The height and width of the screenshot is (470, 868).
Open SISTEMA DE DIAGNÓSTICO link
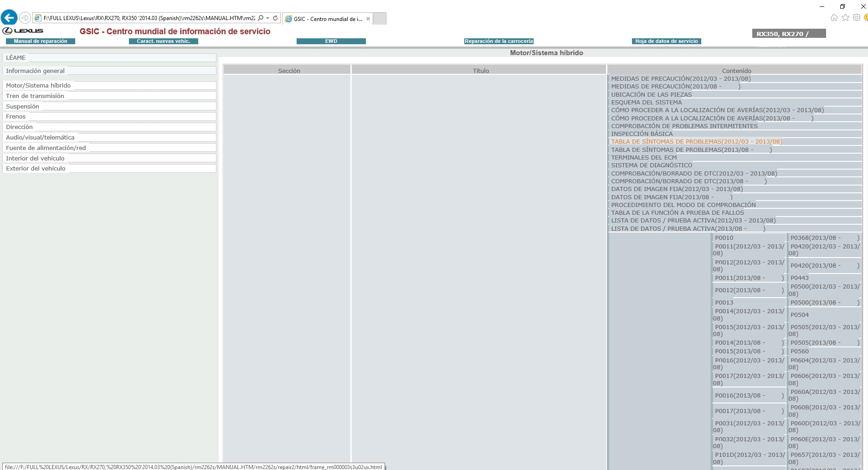point(652,165)
